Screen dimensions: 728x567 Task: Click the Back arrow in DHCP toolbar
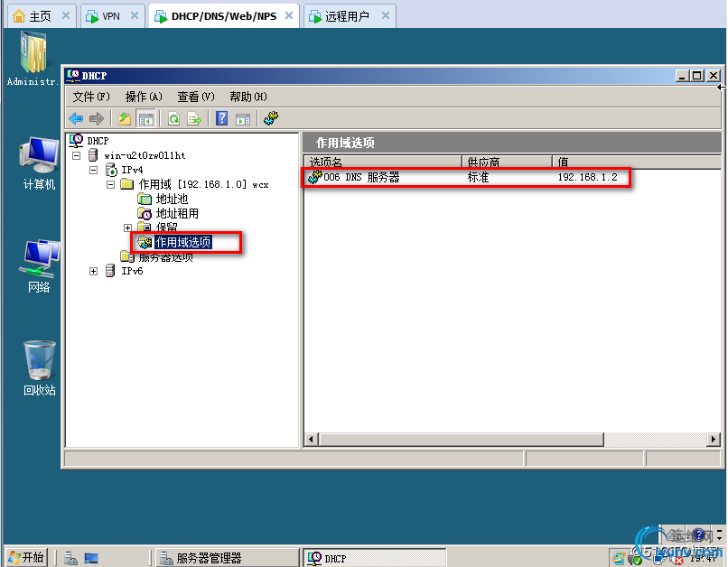coord(76,119)
